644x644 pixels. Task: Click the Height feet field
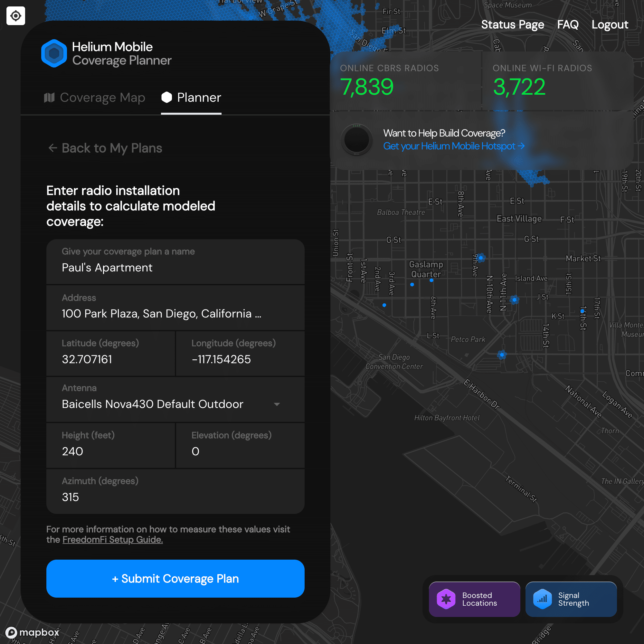point(111,445)
